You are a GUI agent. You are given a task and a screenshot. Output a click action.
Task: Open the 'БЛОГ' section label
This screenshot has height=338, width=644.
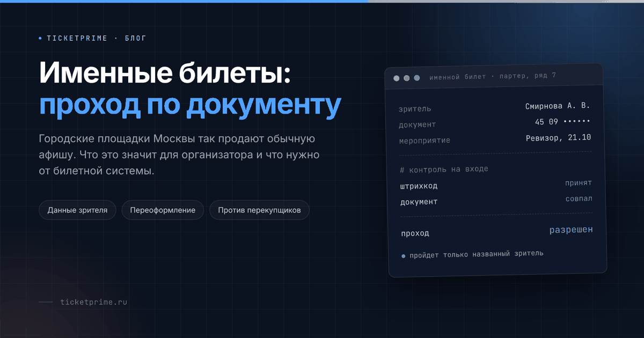pos(135,39)
